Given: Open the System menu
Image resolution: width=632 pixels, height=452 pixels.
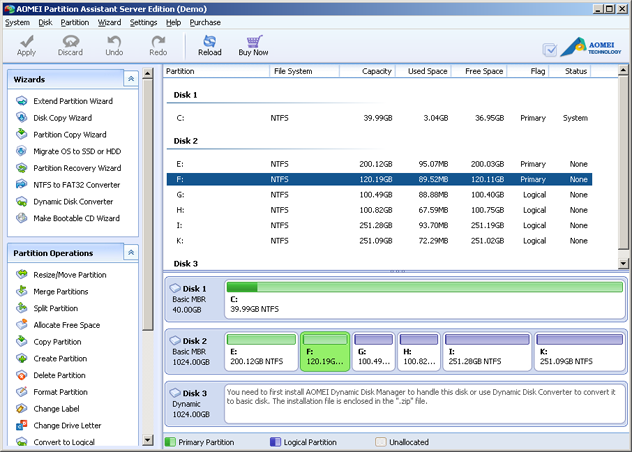Looking at the screenshot, I should 17,23.
